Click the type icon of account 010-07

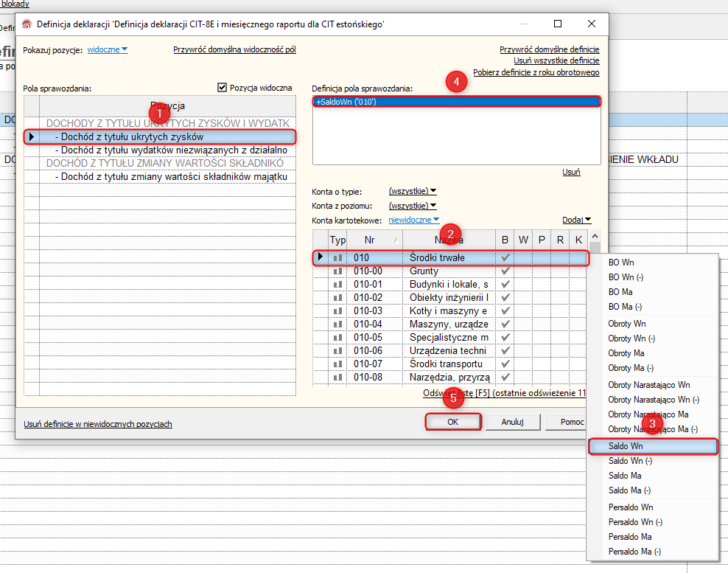click(x=338, y=364)
